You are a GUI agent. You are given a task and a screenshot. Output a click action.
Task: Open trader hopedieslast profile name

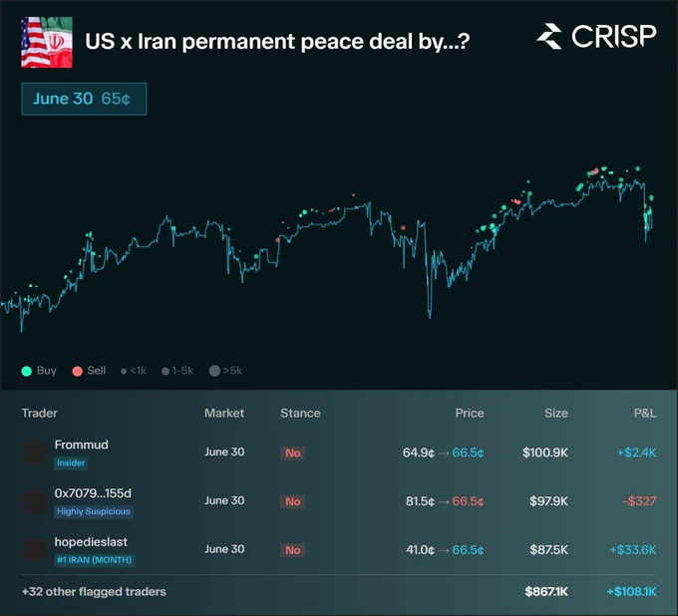[x=91, y=541]
